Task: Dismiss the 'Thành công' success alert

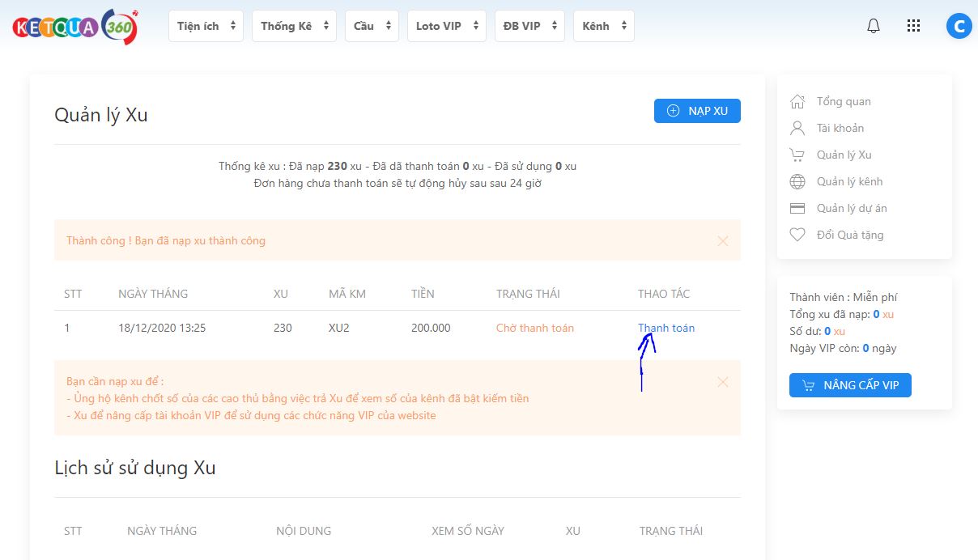Action: point(723,241)
